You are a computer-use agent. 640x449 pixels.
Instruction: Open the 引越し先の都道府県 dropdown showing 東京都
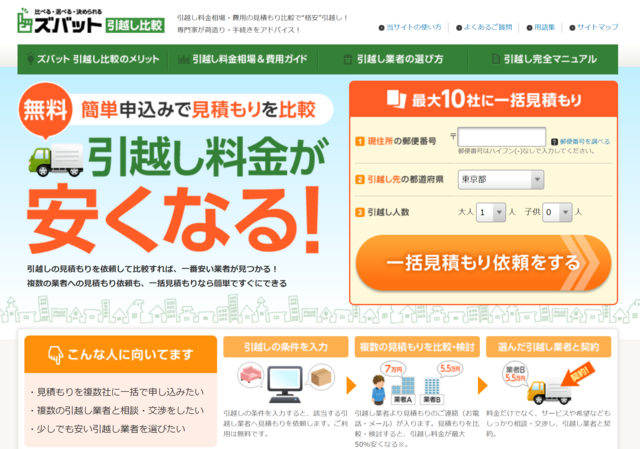pyautogui.click(x=501, y=180)
